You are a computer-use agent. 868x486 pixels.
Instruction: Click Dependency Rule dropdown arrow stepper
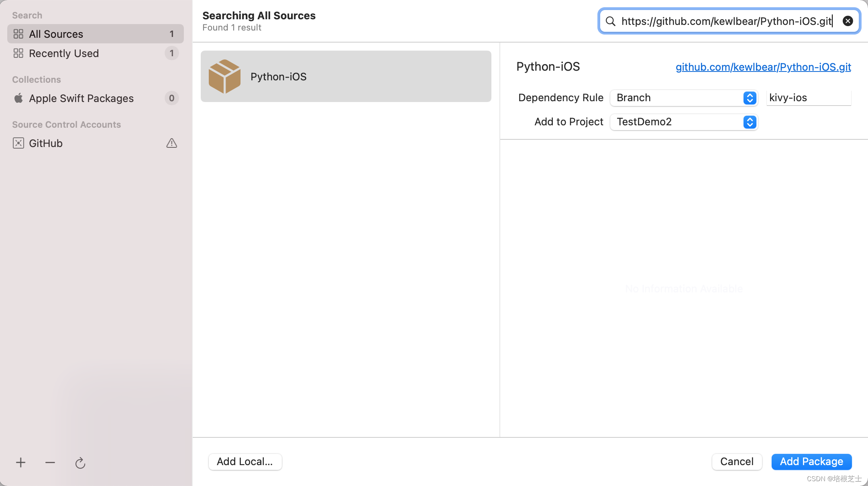coord(750,98)
